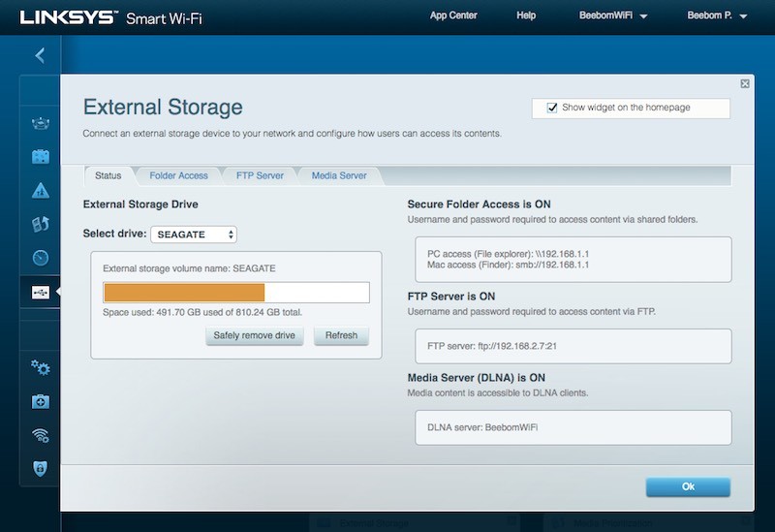This screenshot has height=532, width=775.
Task: Click Space used 491.70 GB text
Action: (x=202, y=312)
